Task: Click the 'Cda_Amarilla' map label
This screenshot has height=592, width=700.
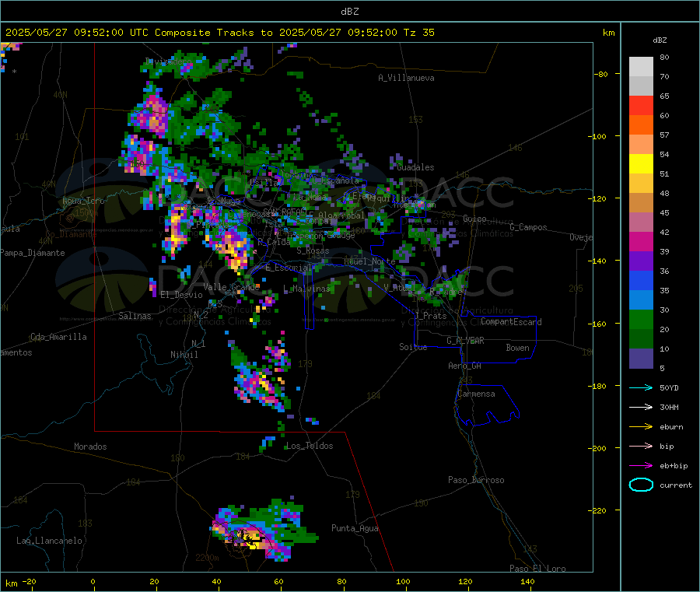Action: click(x=58, y=337)
